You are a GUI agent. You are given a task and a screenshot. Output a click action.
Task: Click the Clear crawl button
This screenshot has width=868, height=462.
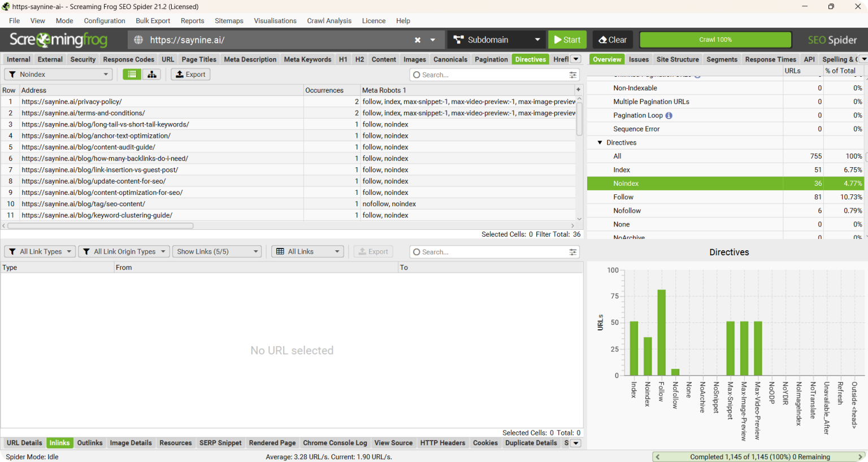click(613, 40)
